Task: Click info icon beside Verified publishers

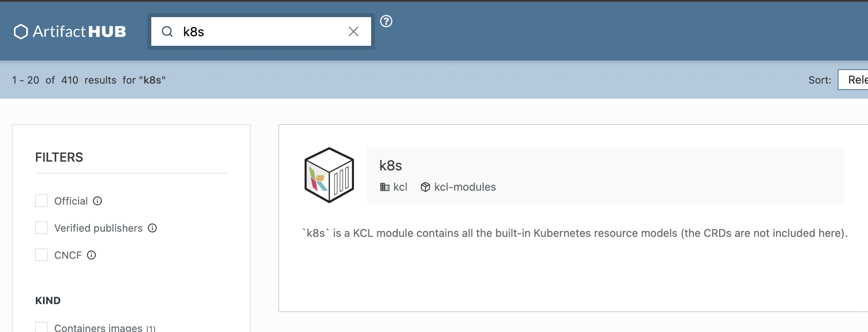Action: [152, 228]
